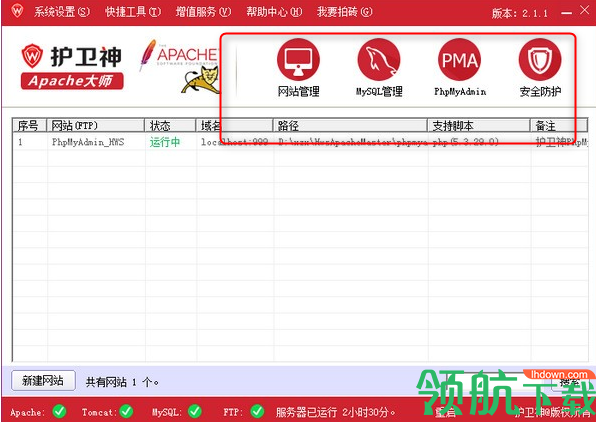Click the Apache green check status icon

[59, 411]
